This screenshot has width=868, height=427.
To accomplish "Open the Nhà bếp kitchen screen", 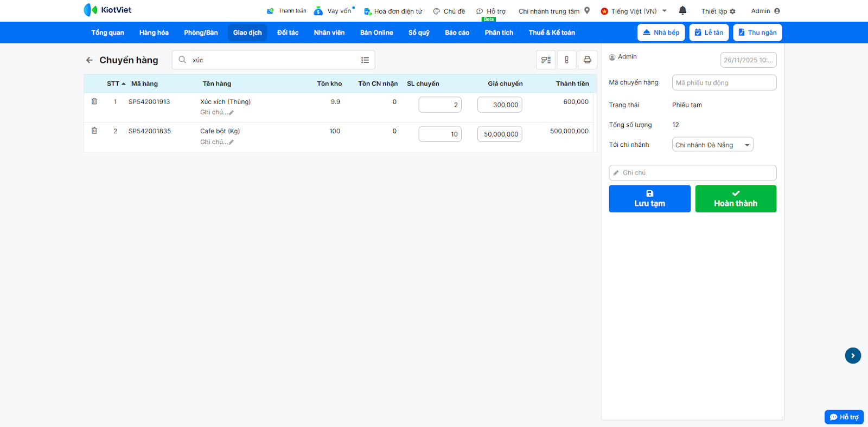I will (661, 33).
